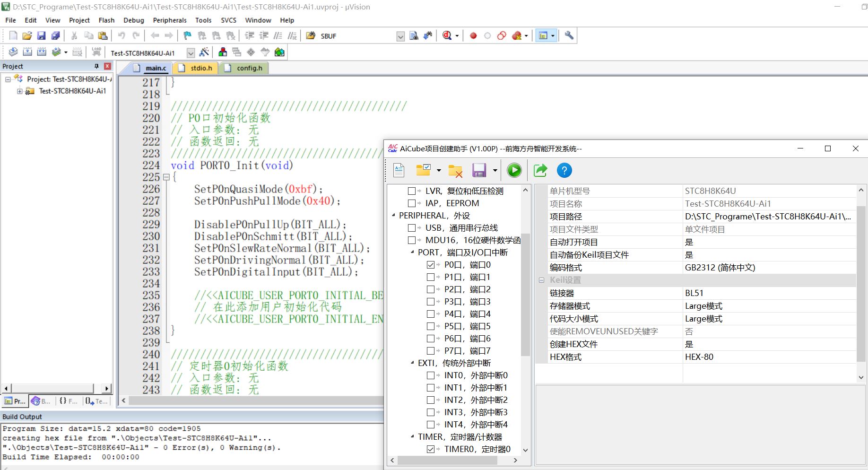Open the AiCube help icon
The width and height of the screenshot is (868, 470).
[x=564, y=170]
